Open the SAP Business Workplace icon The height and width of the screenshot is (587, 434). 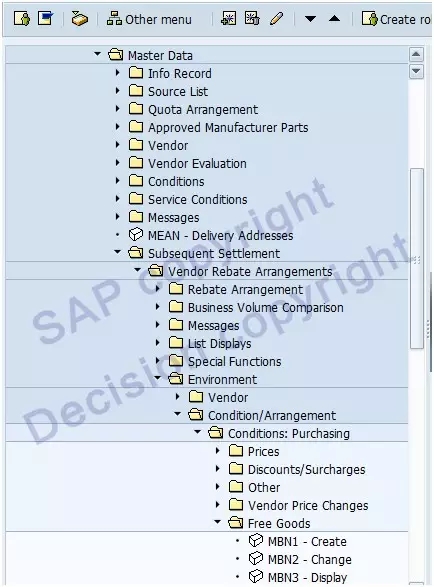click(79, 18)
